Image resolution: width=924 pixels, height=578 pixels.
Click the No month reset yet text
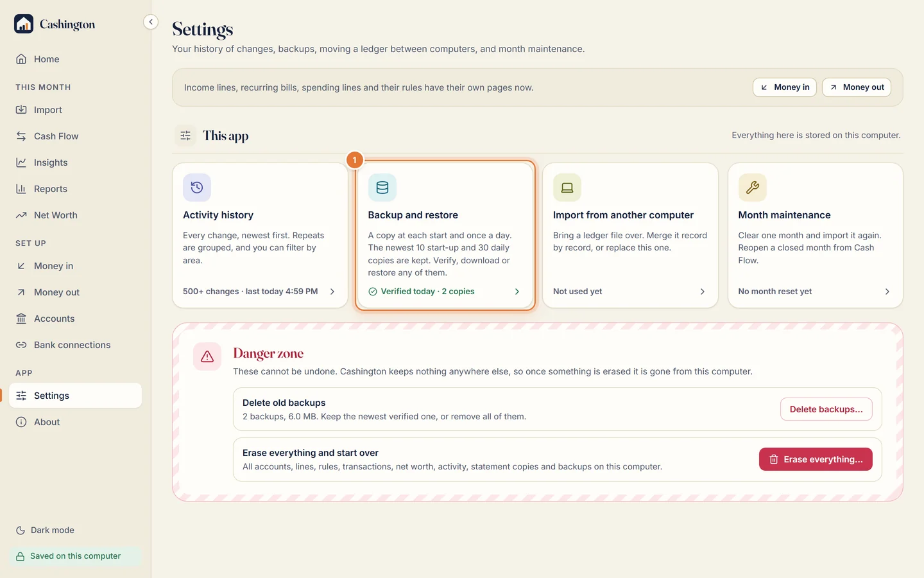(775, 292)
